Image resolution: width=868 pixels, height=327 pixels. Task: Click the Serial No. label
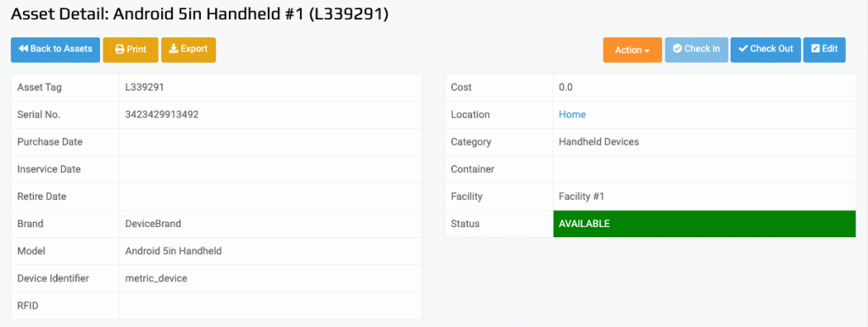pyautogui.click(x=39, y=114)
